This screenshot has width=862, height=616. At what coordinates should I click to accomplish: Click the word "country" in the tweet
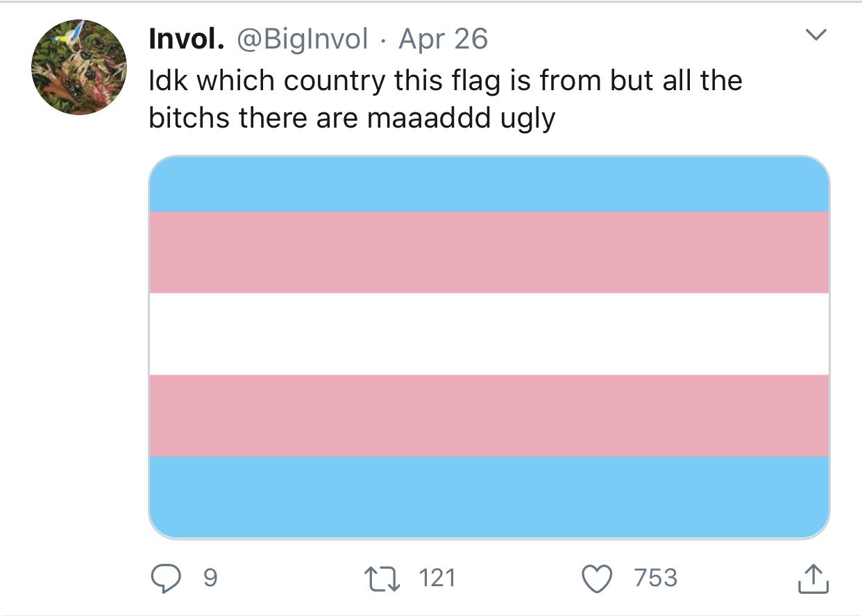[335, 81]
